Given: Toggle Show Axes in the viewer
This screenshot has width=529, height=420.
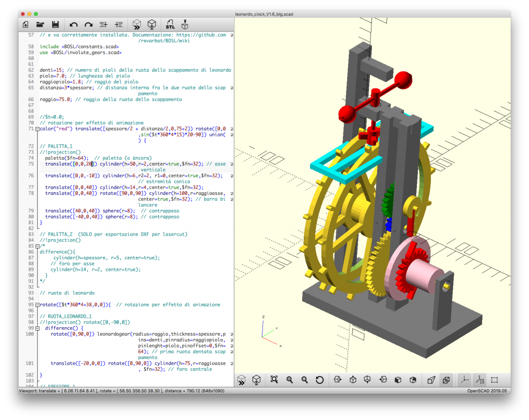Looking at the screenshot, I should pos(465,380).
